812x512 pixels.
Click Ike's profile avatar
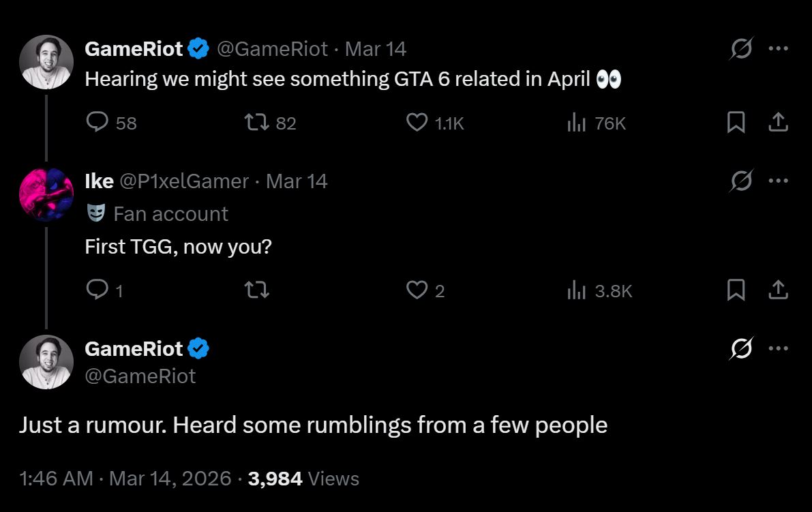click(46, 193)
